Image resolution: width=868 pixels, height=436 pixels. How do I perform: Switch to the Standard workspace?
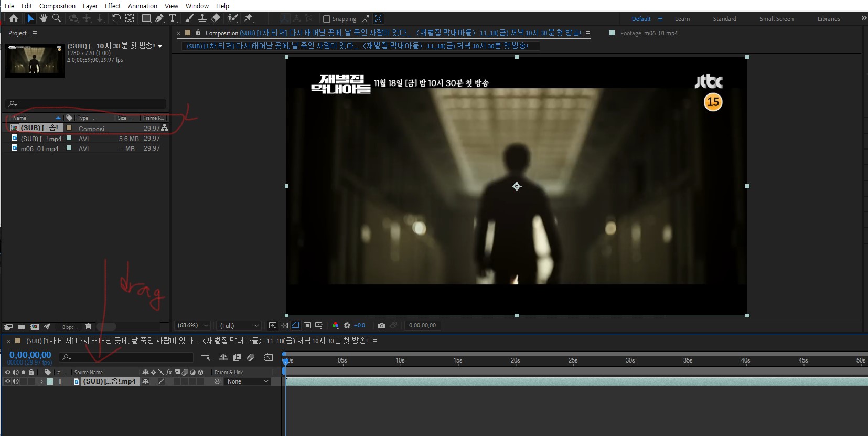(x=725, y=19)
